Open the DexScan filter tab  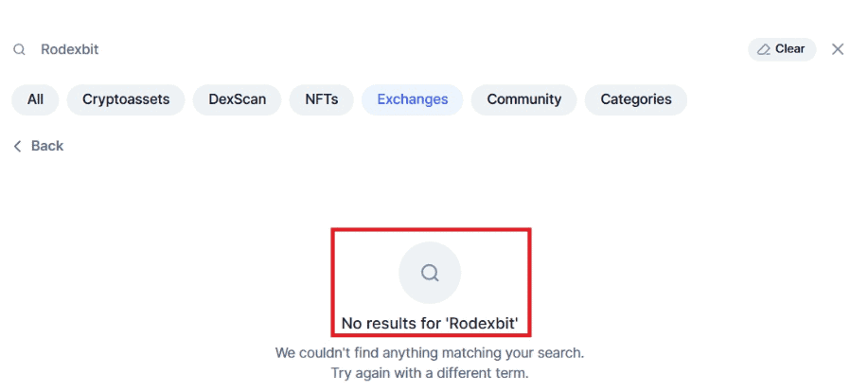point(238,99)
